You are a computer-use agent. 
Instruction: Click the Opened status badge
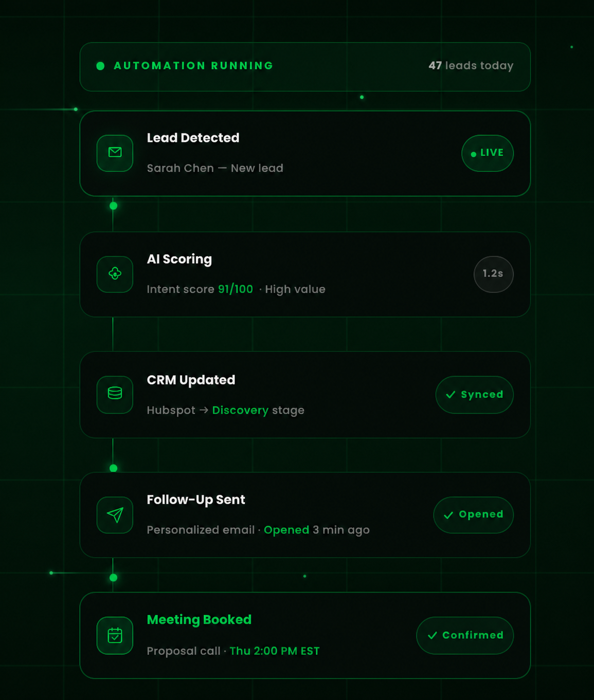473,515
